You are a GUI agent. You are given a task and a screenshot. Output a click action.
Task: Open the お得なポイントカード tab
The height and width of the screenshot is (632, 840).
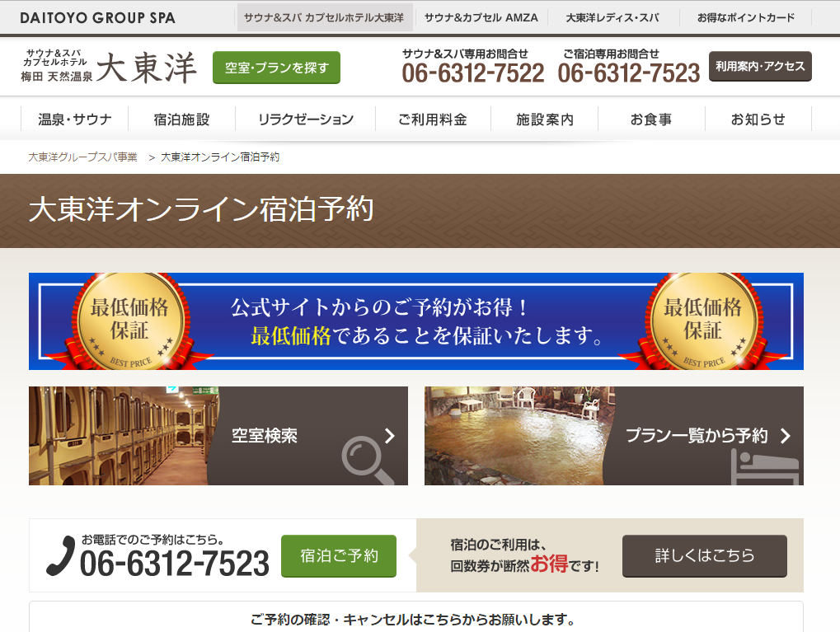point(746,17)
